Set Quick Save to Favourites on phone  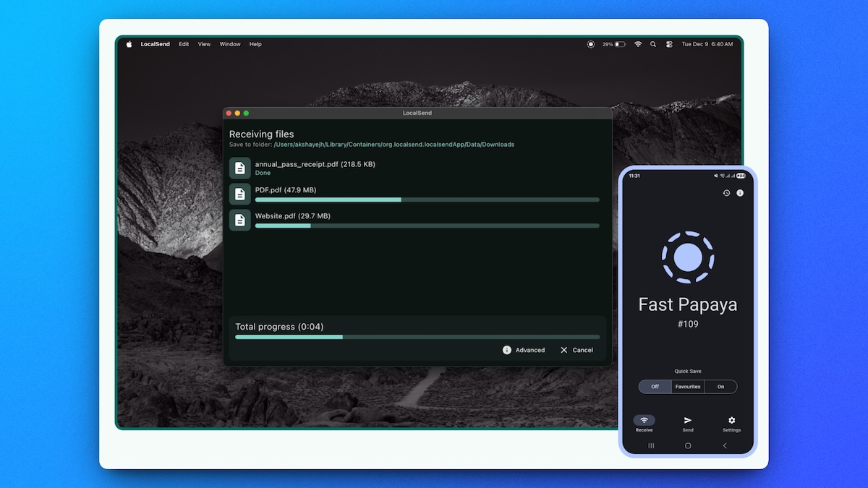[x=688, y=387]
